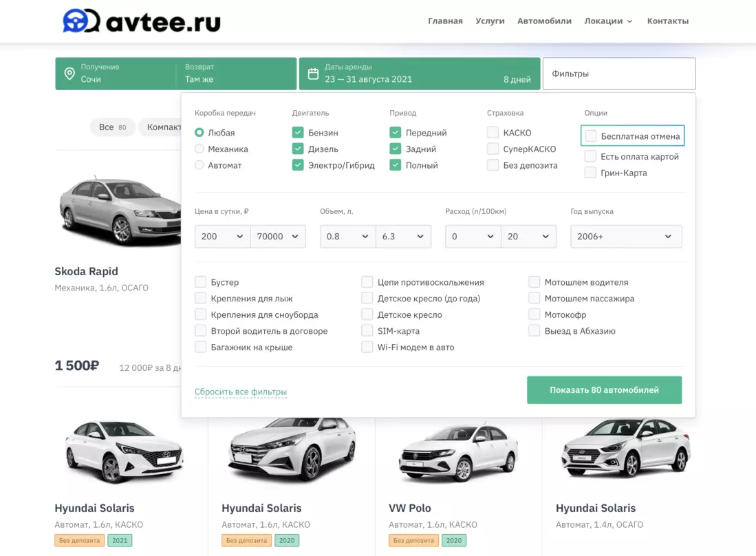Open the minimum consumption 0 dropdown
This screenshot has height=556, width=756.
[x=473, y=236]
